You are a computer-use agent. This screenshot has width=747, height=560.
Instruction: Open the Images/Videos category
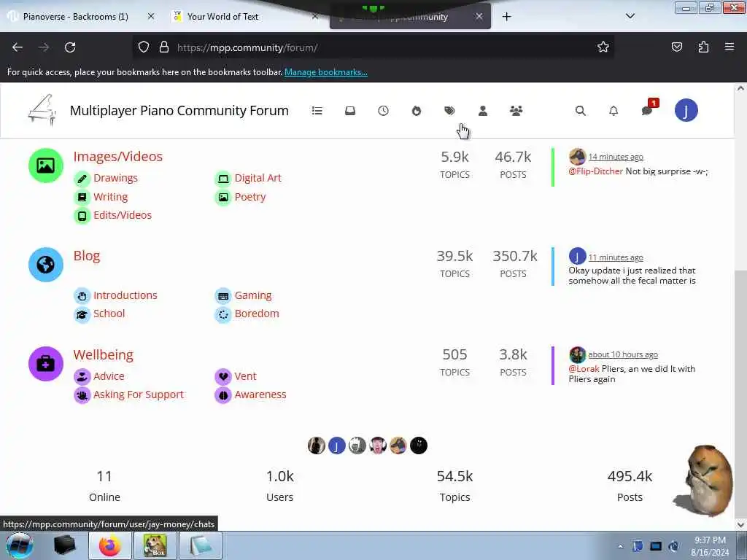pos(117,157)
